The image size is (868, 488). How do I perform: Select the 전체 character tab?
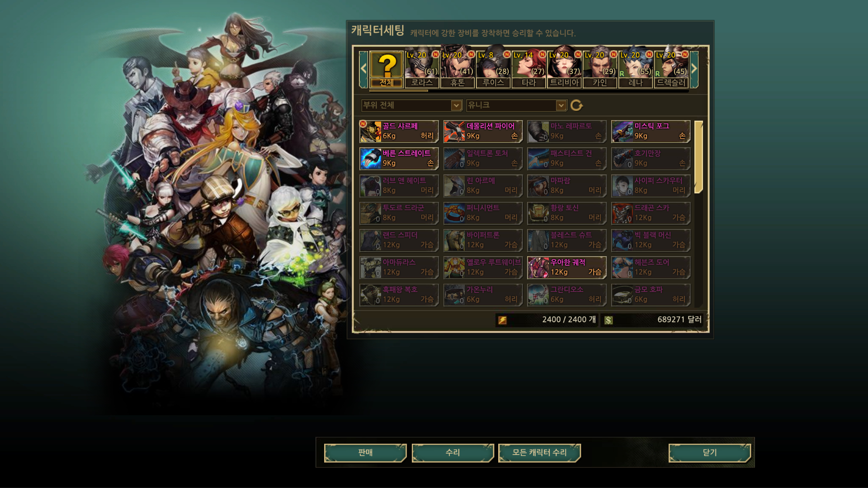387,69
